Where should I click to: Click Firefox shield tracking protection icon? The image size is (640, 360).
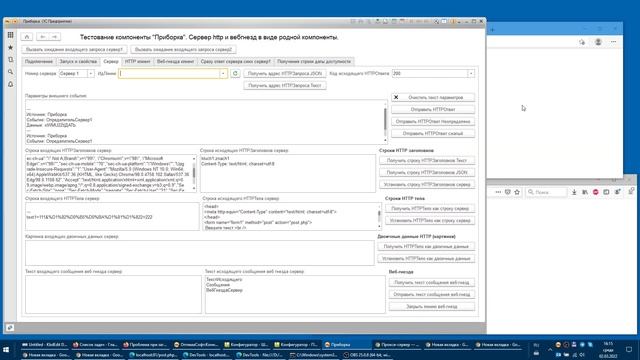[508, 192]
